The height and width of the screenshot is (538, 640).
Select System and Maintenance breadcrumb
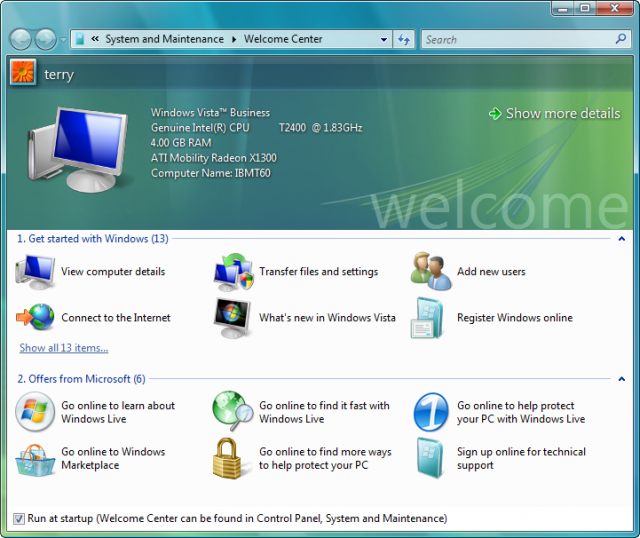[x=164, y=39]
